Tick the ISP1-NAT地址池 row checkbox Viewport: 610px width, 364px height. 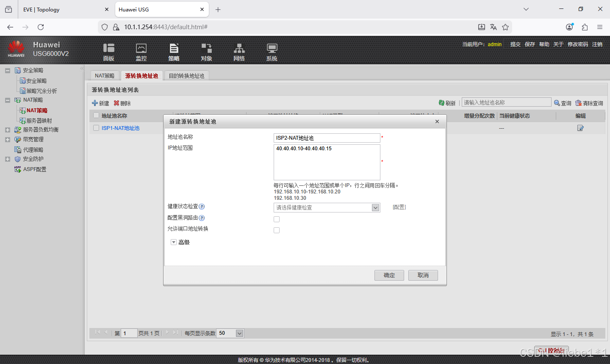tap(96, 128)
